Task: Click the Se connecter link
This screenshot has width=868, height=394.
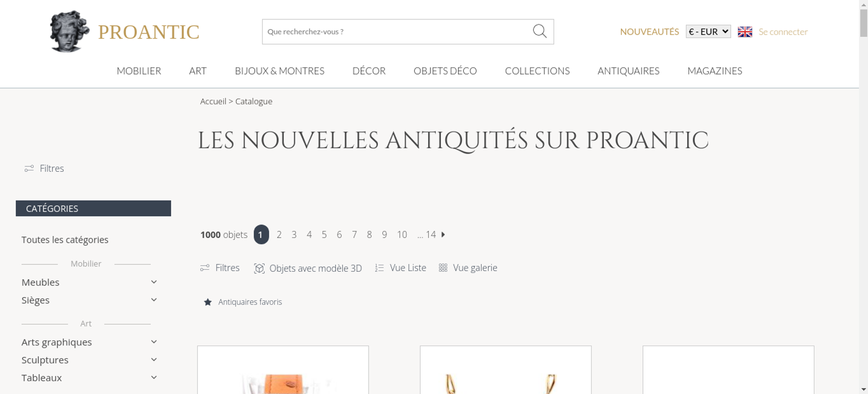Action: 783,32
